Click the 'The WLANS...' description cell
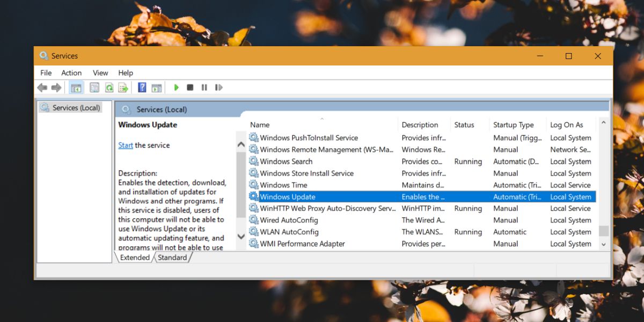The width and height of the screenshot is (644, 322). pos(423,232)
